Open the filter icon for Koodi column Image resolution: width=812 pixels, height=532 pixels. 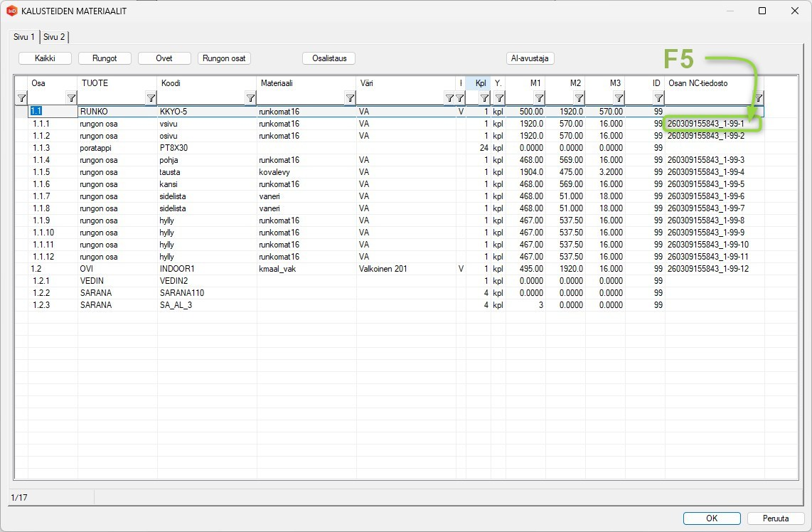(x=250, y=98)
